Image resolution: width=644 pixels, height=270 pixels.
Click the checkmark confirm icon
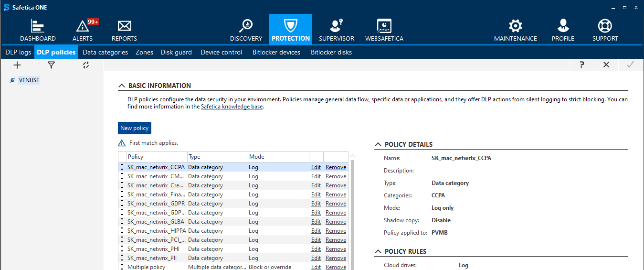coord(630,65)
